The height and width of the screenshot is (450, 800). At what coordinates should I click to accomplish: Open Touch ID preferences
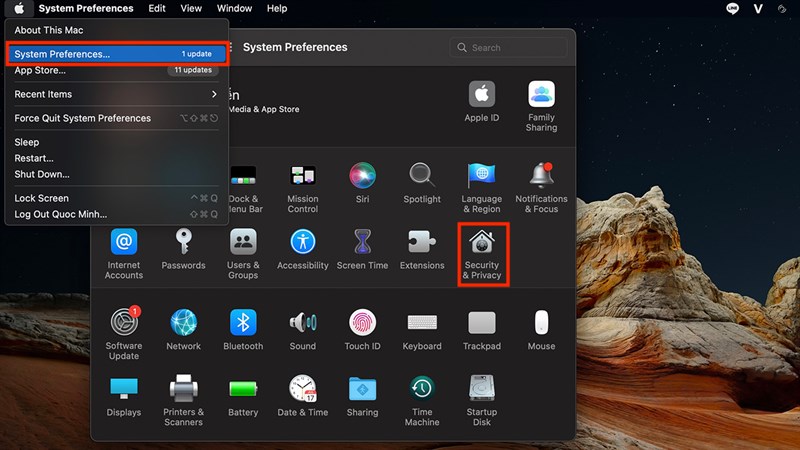coord(362,330)
